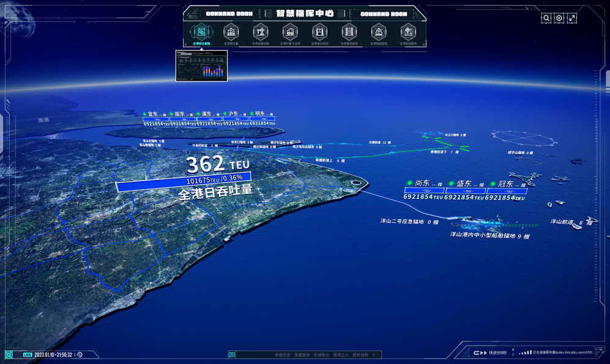Open the dashboard preview thumbnail
610x364 pixels.
tap(201, 65)
